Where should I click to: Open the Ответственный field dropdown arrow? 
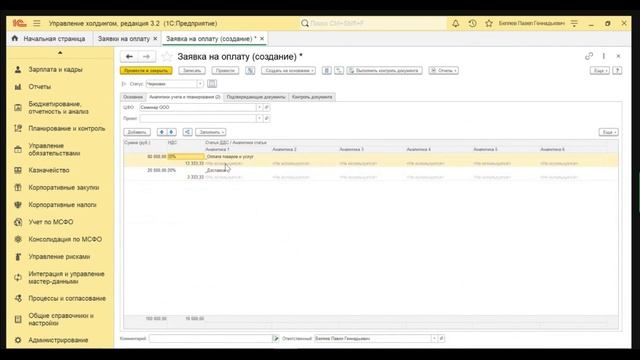[434, 338]
